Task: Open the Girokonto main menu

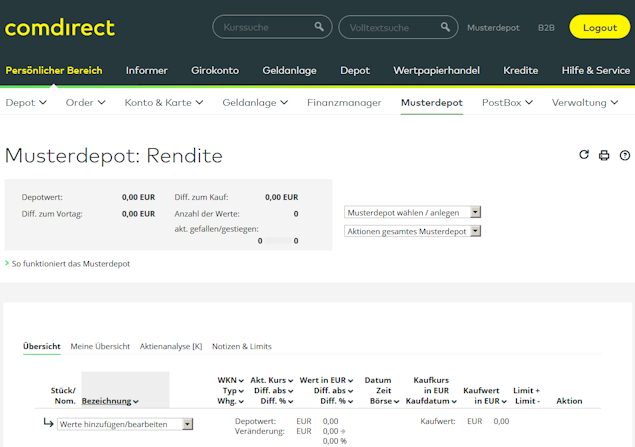Action: (x=215, y=70)
